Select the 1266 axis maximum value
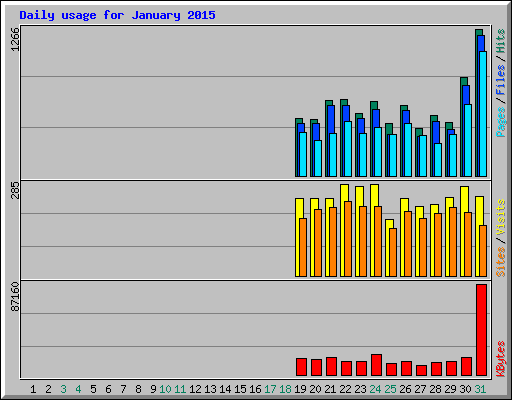Image resolution: width=512 pixels, height=400 pixels. [x=15, y=39]
